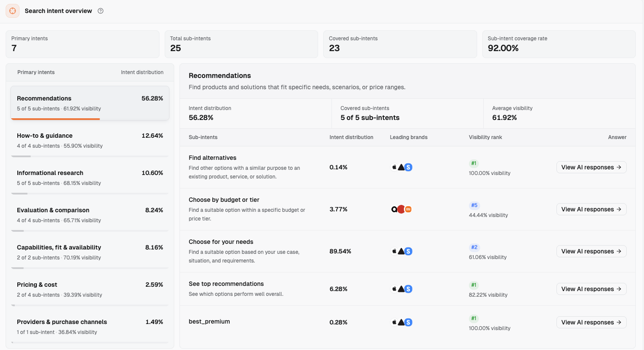Select black triangle icon in See top recommendations row

401,289
